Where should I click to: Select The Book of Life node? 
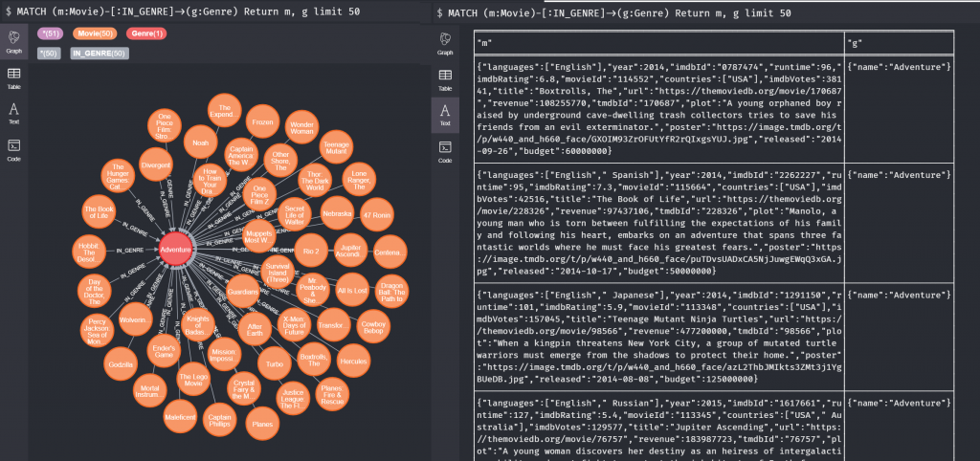click(x=99, y=211)
